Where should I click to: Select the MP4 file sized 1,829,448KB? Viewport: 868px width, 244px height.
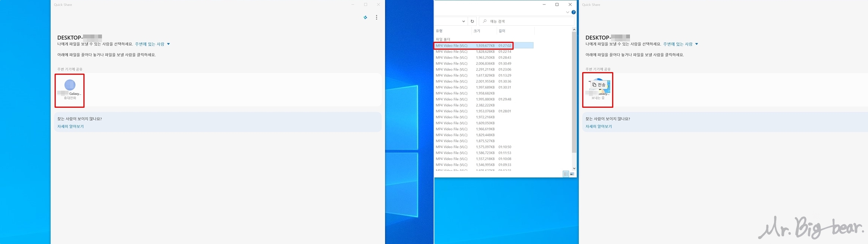point(484,135)
